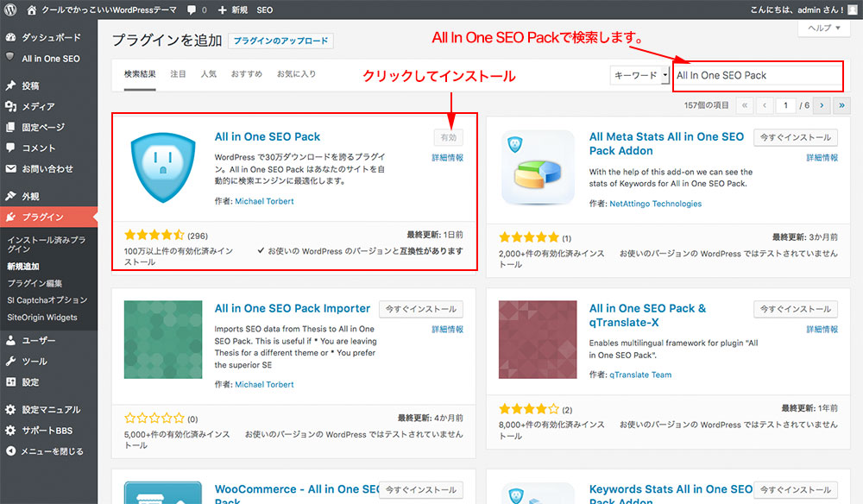Open the red qTranslate-X plugin thumbnail
Viewport: 863px width, 504px height.
point(538,339)
